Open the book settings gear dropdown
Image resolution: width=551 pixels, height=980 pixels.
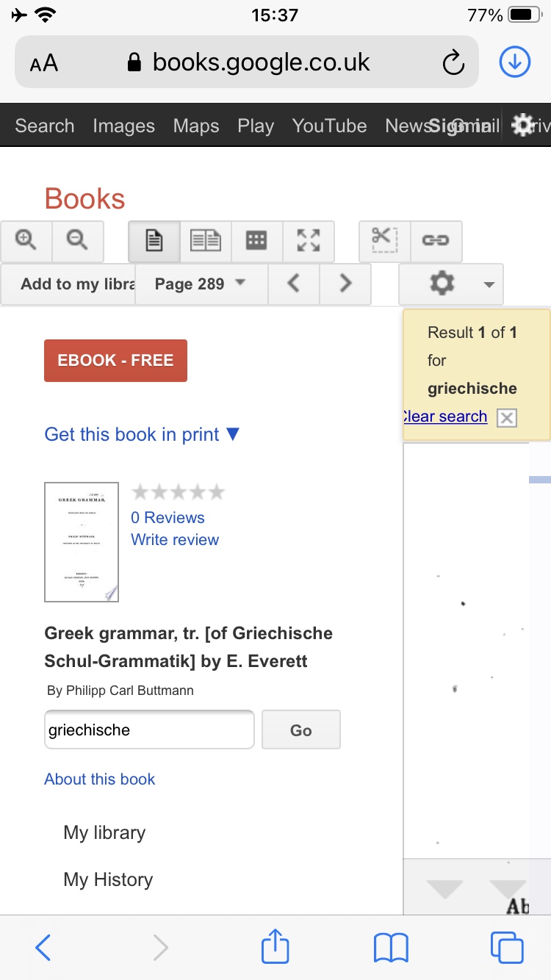point(451,284)
